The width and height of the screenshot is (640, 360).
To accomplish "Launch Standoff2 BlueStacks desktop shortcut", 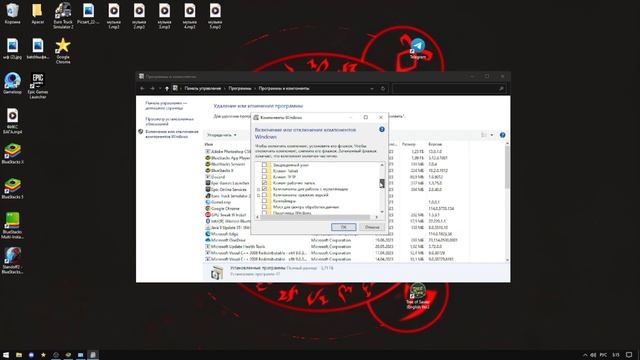I will pyautogui.click(x=12, y=260).
